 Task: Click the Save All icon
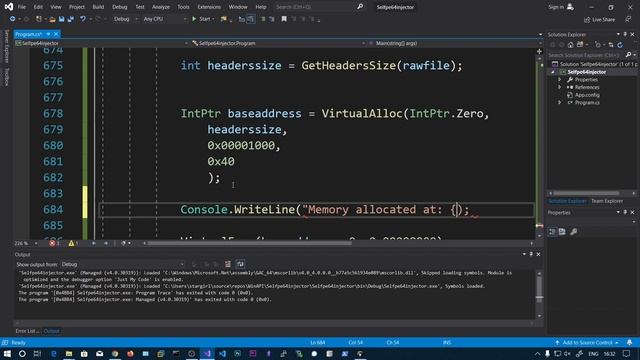point(71,19)
